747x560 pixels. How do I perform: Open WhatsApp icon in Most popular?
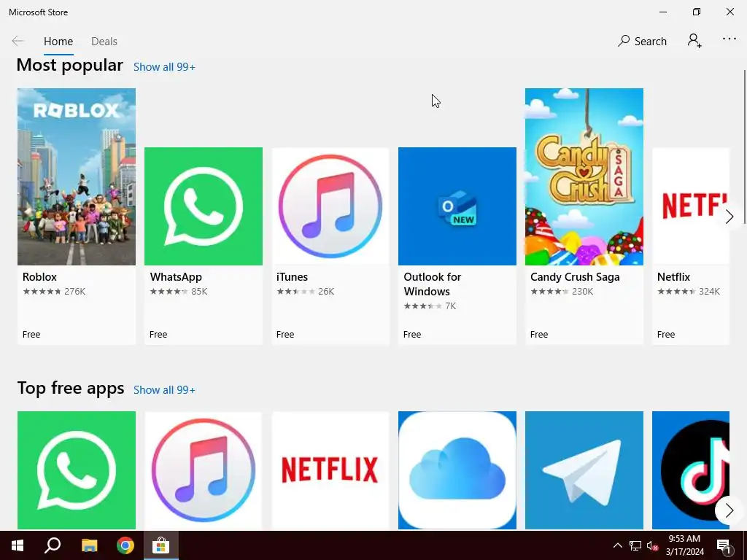pyautogui.click(x=204, y=206)
